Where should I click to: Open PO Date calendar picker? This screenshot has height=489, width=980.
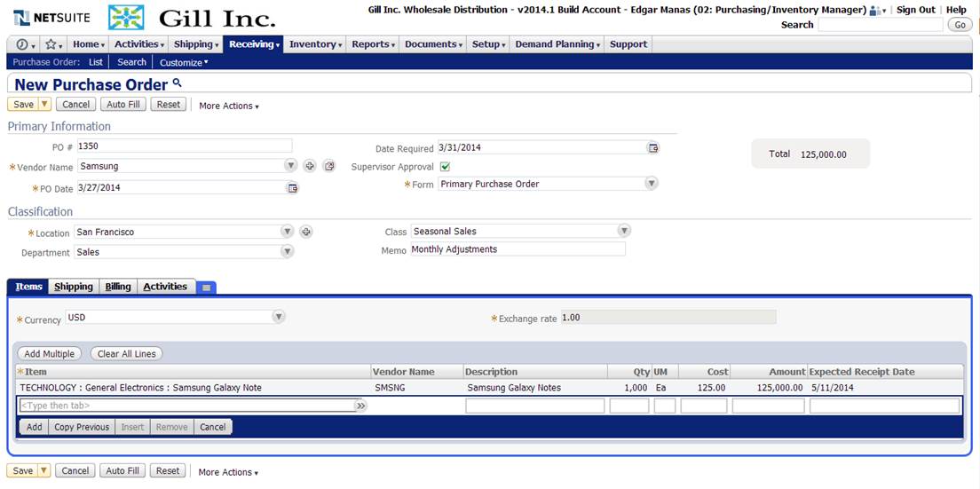293,188
